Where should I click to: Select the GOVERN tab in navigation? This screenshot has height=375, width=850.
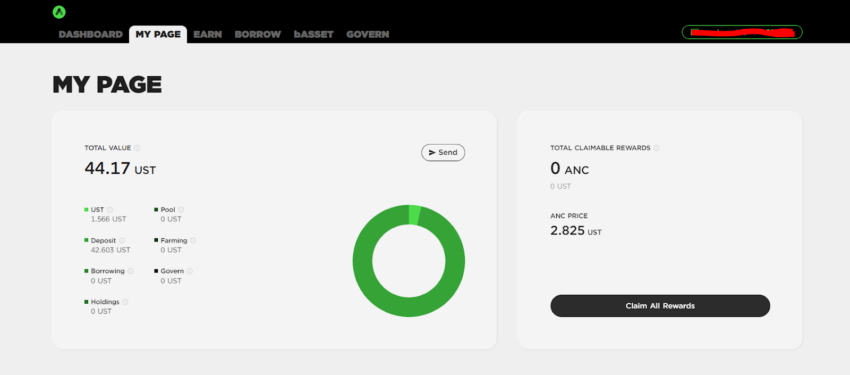(x=368, y=34)
